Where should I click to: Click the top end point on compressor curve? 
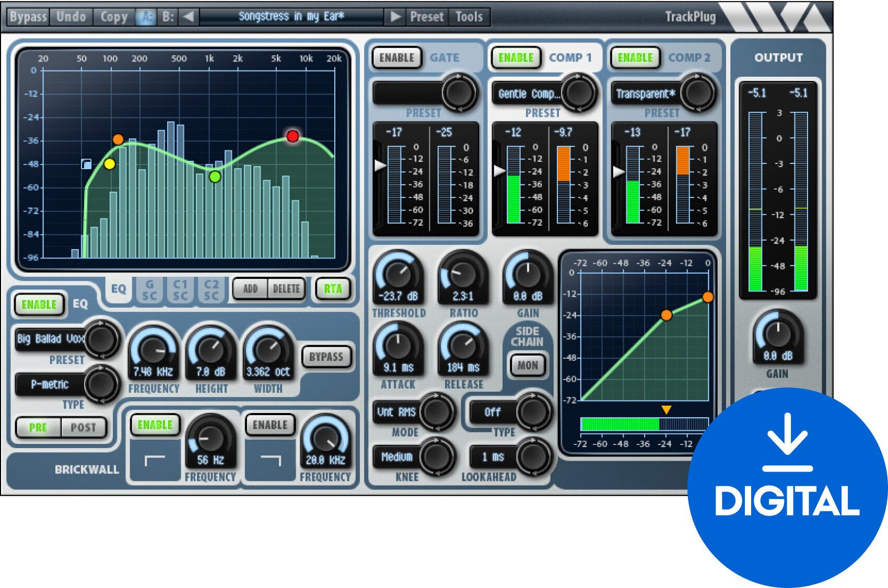click(x=708, y=297)
